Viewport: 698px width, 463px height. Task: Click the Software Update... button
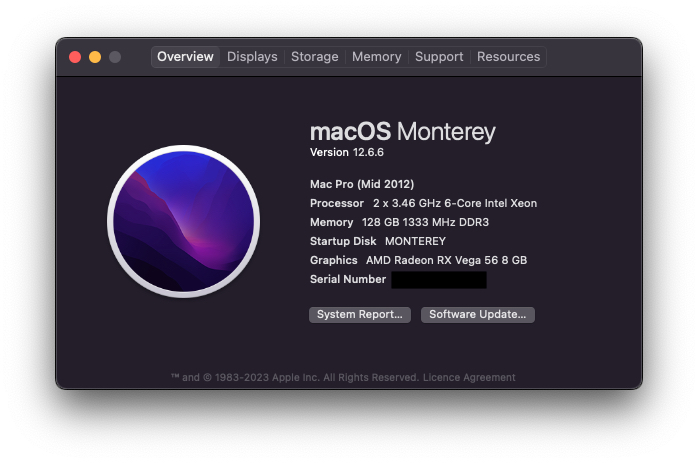click(478, 315)
